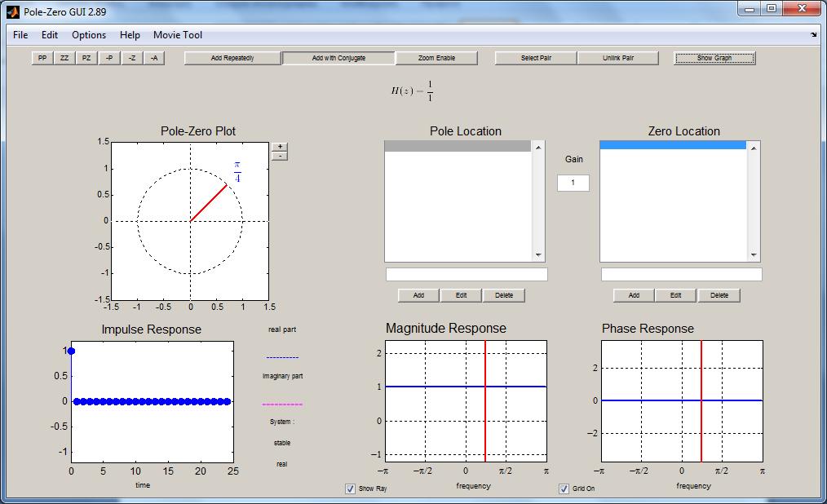Image resolution: width=827 pixels, height=504 pixels.
Task: Delete the selected zero
Action: point(719,295)
